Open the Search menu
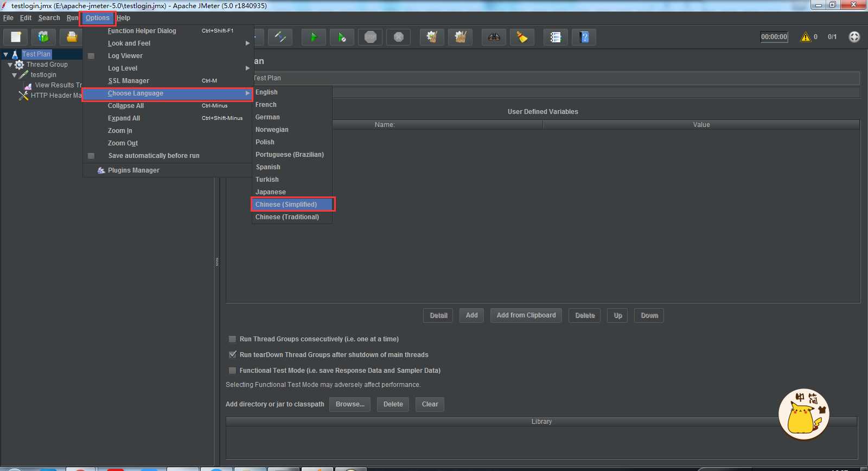 (x=49, y=18)
